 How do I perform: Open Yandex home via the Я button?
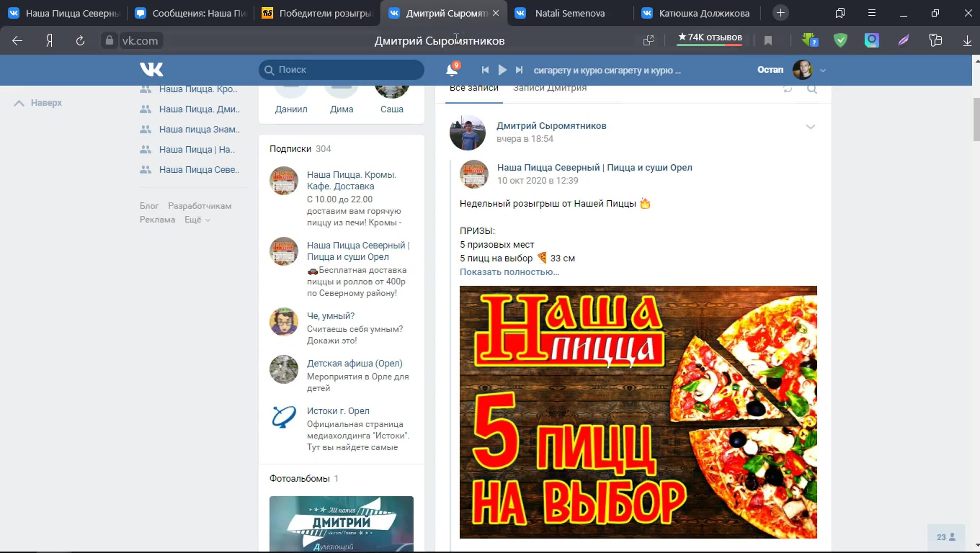(x=49, y=41)
